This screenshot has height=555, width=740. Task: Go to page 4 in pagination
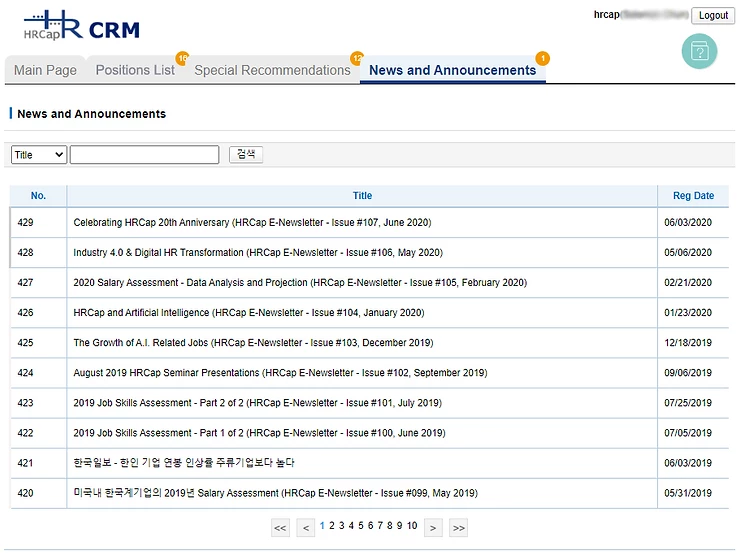(351, 525)
